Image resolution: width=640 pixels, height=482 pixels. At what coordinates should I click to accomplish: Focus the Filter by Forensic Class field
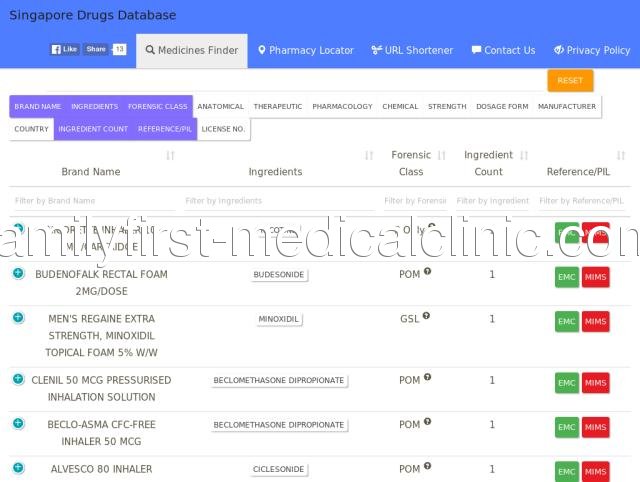415,201
